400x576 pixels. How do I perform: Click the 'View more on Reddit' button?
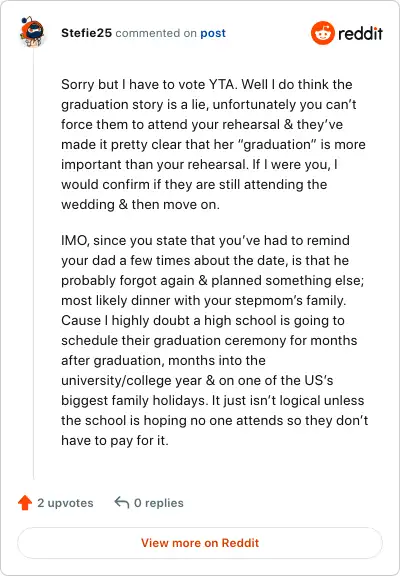[200, 543]
